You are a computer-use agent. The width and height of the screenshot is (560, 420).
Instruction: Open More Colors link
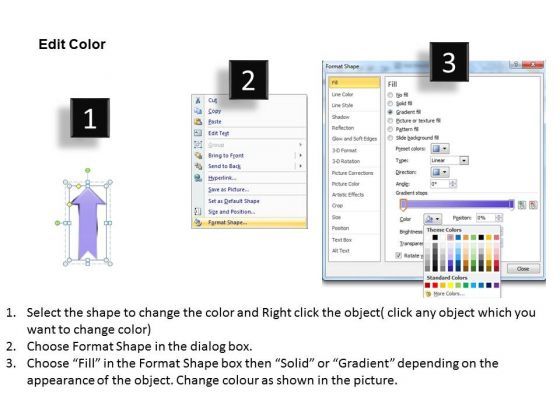tap(449, 294)
